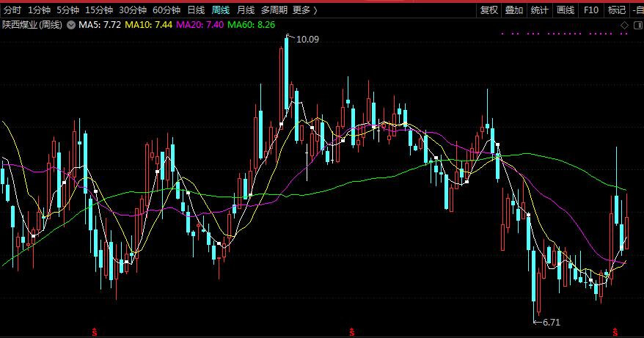Click the red candle at the 6.71 low

click(539, 293)
